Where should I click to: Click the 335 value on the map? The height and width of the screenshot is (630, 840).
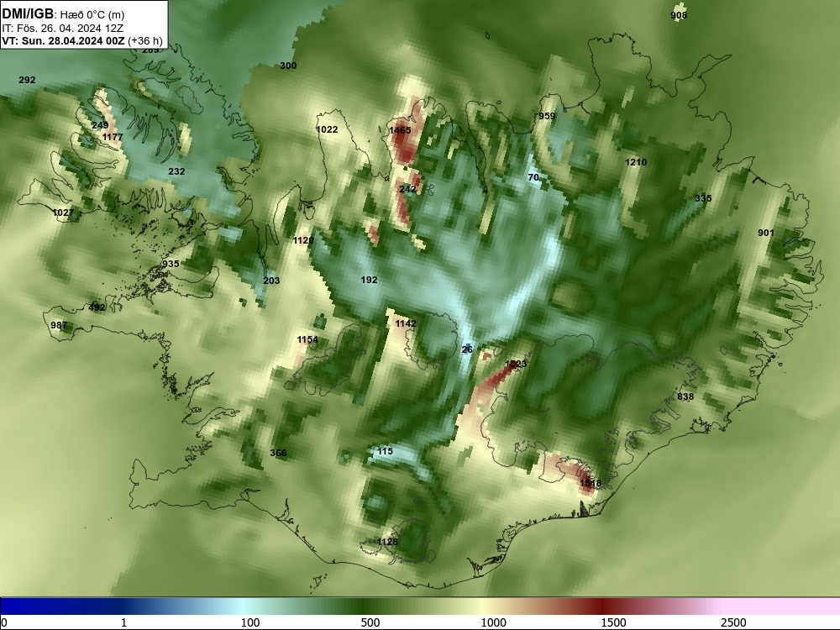pos(703,199)
